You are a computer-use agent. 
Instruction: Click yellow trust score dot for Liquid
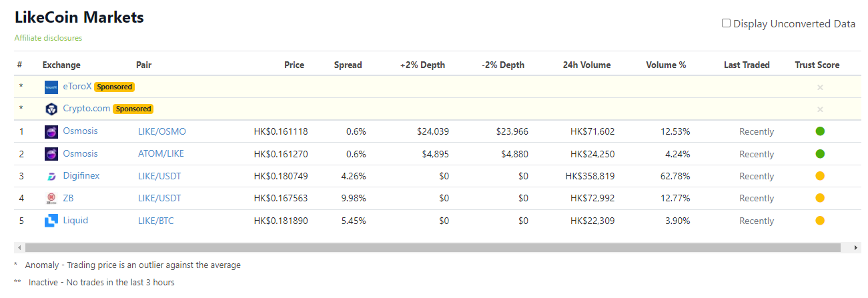point(820,221)
